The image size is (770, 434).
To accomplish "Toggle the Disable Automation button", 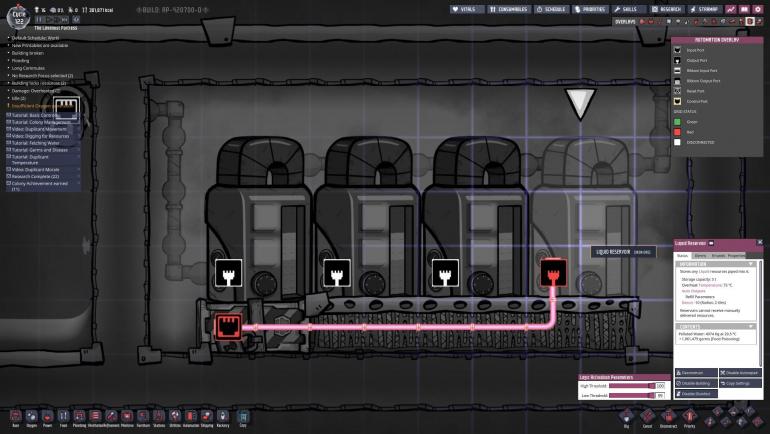I will (740, 373).
